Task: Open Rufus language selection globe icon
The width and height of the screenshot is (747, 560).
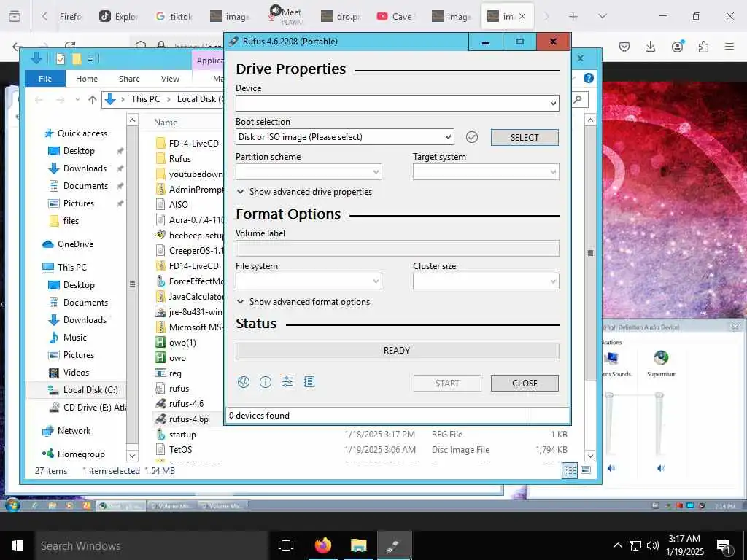Action: 244,382
